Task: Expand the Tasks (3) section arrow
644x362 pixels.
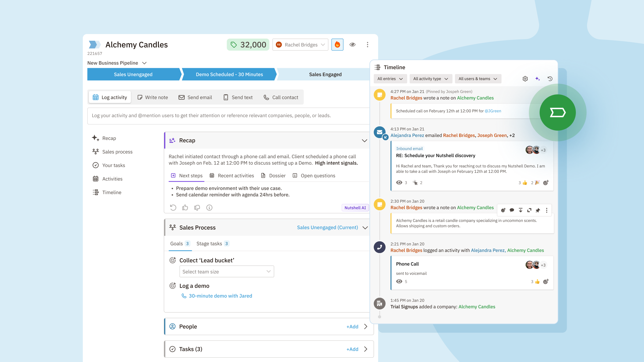Action: click(365, 349)
